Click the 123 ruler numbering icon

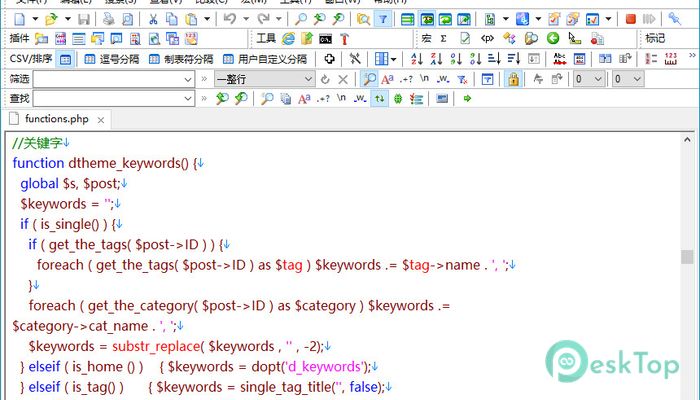(671, 58)
